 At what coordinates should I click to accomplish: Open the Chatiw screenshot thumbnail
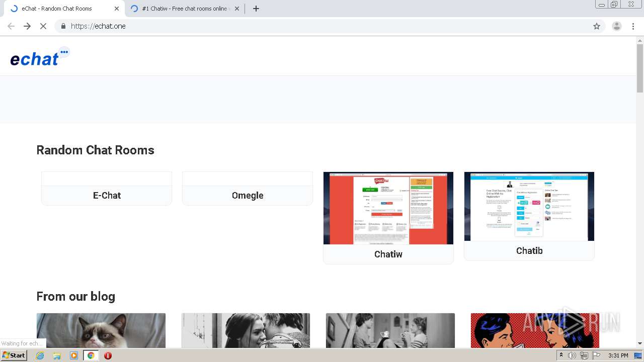(388, 208)
